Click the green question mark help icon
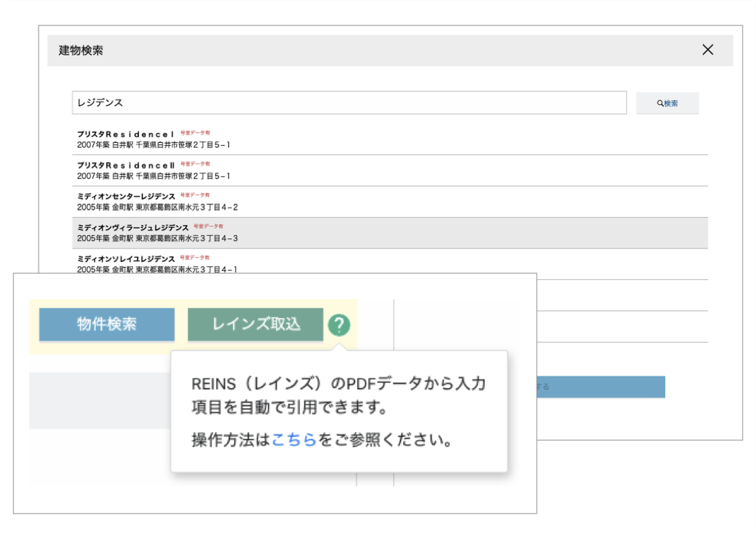756x537 pixels. [x=340, y=325]
